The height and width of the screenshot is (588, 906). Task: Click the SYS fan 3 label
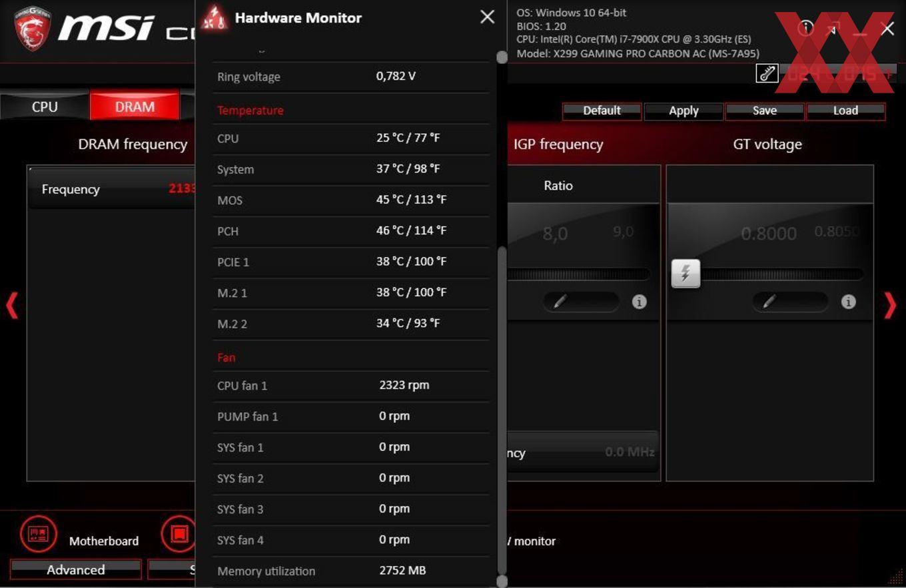click(x=240, y=509)
